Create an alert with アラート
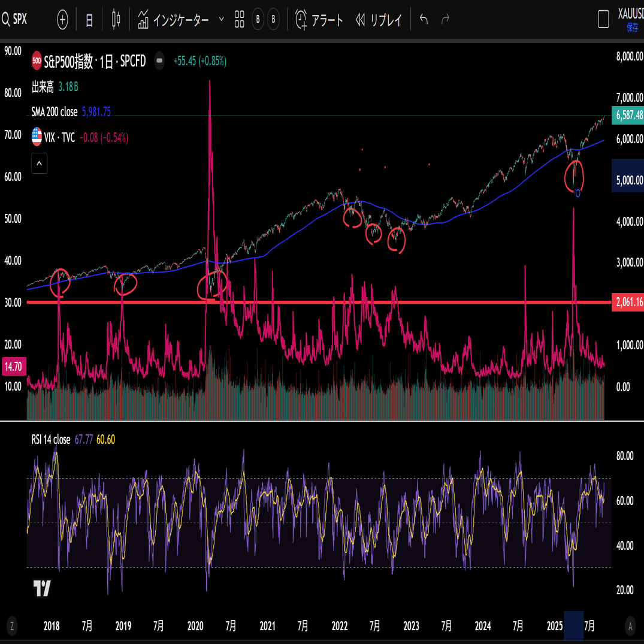The width and height of the screenshot is (644, 644). (319, 19)
